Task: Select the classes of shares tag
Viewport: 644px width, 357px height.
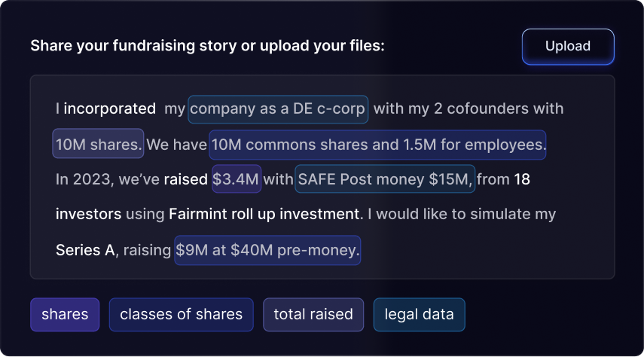Action: tap(181, 315)
